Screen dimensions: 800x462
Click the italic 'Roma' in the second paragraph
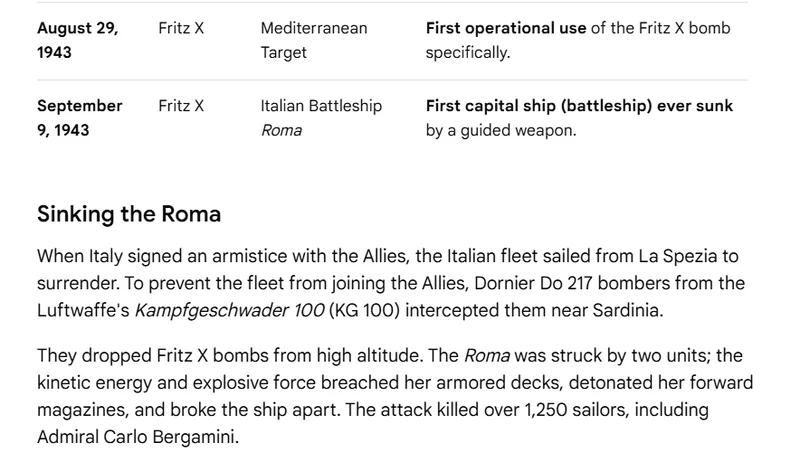point(487,355)
